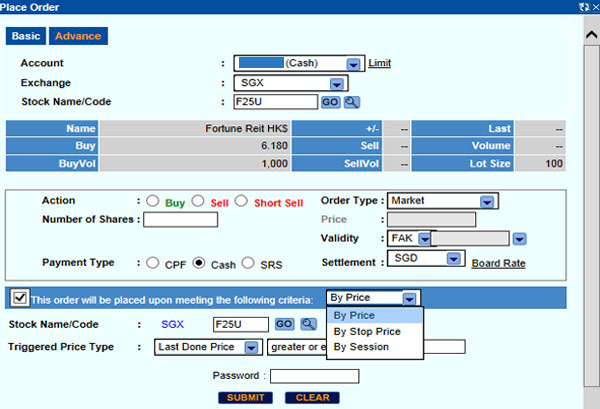Select By Session option
The height and width of the screenshot is (409, 600).
coord(375,347)
